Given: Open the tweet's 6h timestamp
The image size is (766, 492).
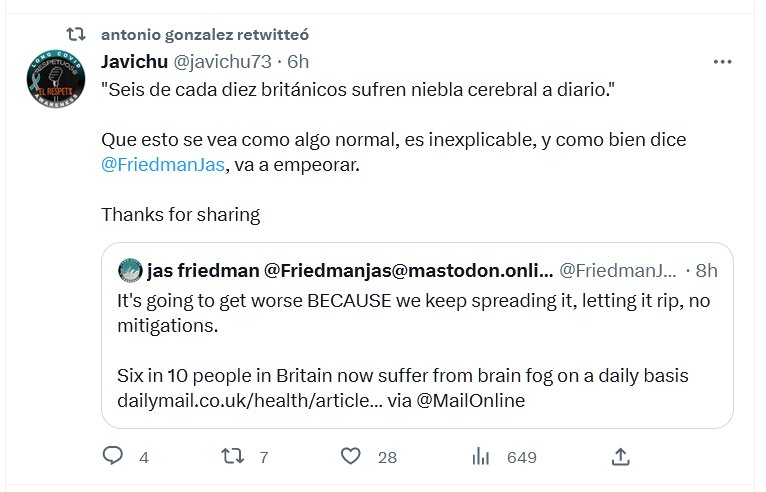Looking at the screenshot, I should (298, 62).
